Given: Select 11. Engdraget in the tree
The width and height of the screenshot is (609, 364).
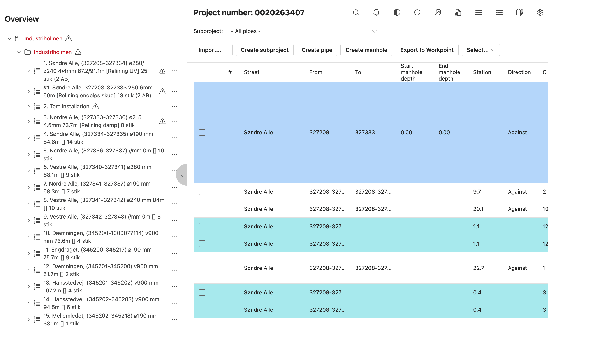Looking at the screenshot, I should pyautogui.click(x=97, y=253).
